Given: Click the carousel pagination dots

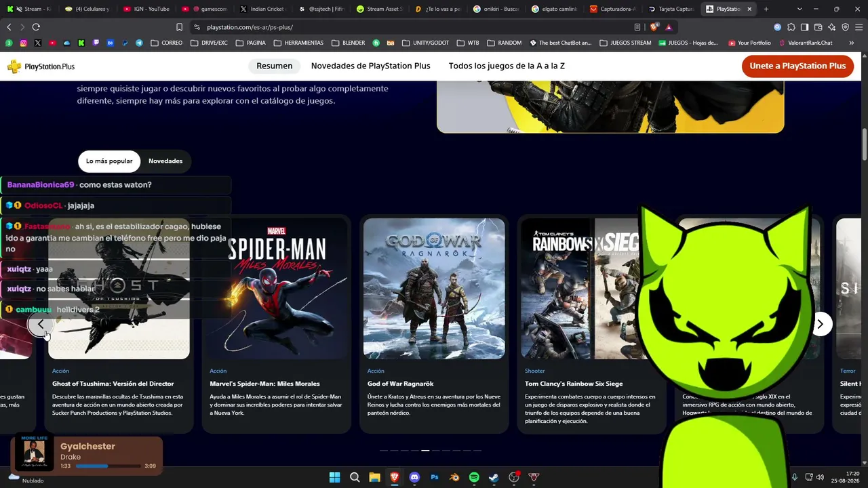Looking at the screenshot, I should (x=430, y=450).
